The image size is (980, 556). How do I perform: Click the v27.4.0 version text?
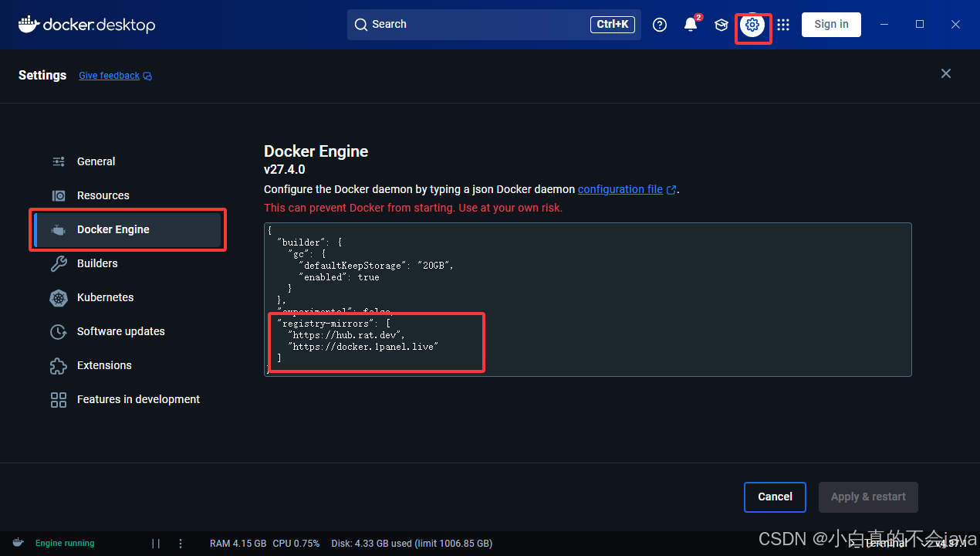285,169
